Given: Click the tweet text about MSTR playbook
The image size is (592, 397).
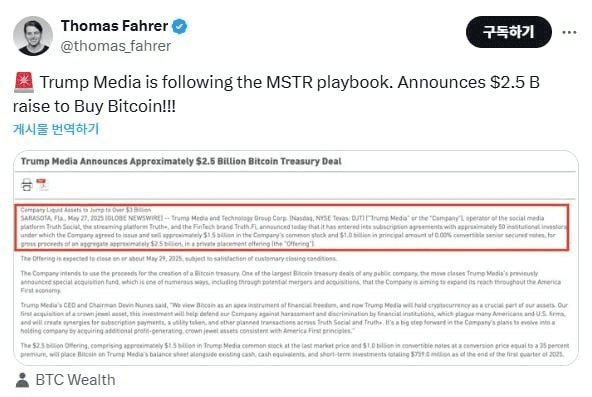Looking at the screenshot, I should 276,94.
